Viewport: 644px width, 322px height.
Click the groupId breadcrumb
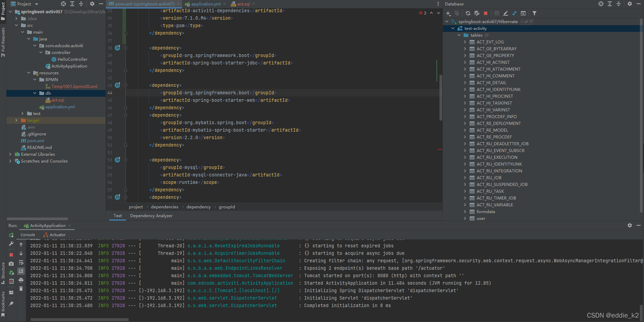[x=227, y=207]
